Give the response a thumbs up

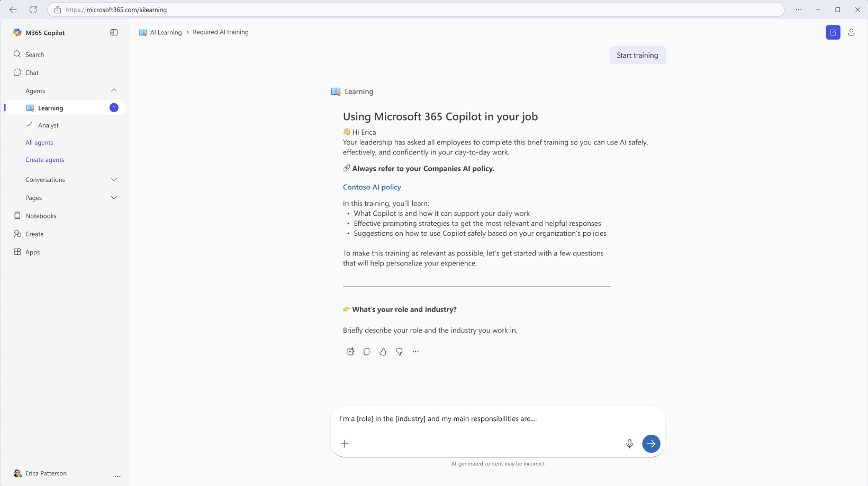tap(383, 352)
